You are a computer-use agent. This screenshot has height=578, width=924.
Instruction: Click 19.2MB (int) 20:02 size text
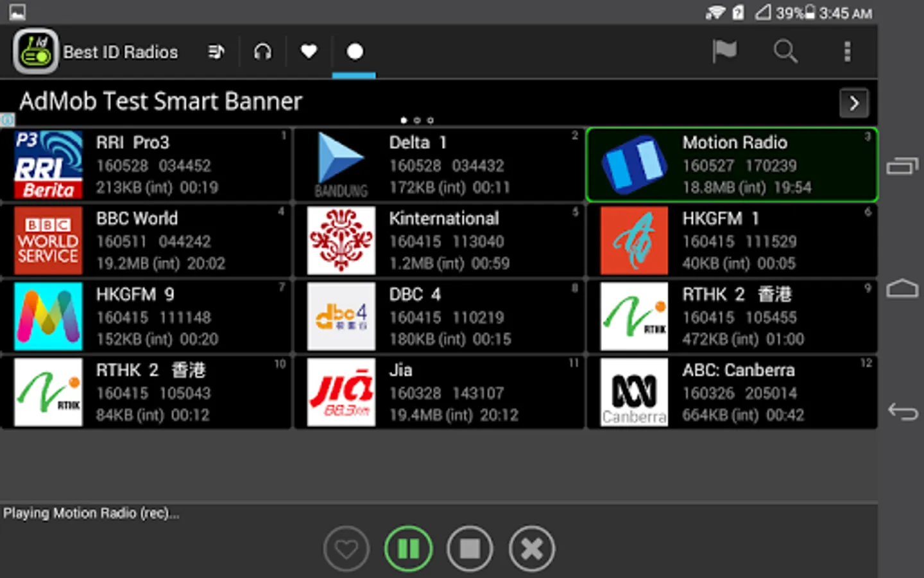(x=160, y=263)
